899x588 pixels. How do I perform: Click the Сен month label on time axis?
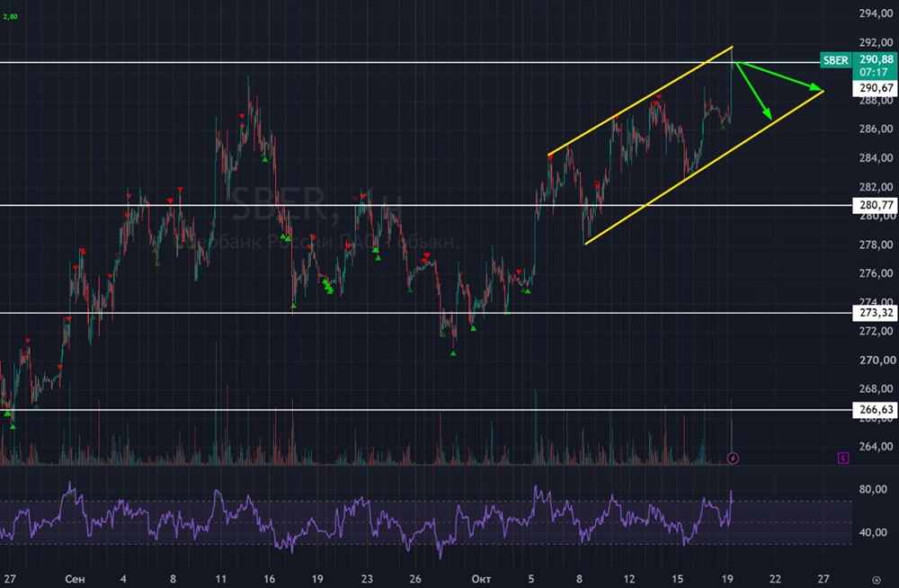pos(76,579)
